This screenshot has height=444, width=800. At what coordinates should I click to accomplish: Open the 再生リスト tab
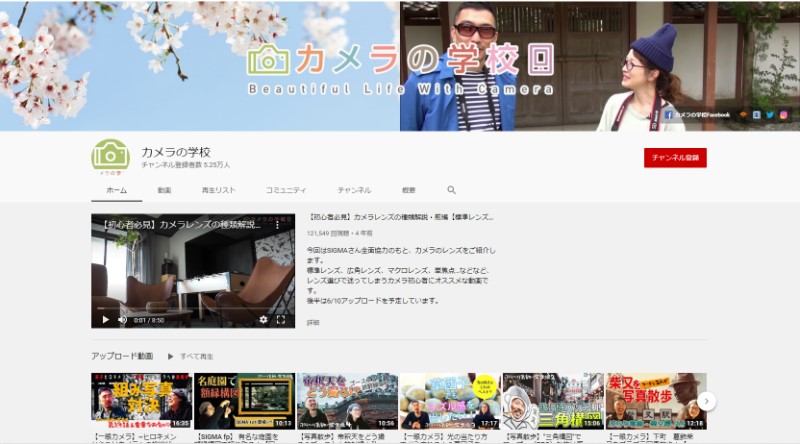coord(218,190)
